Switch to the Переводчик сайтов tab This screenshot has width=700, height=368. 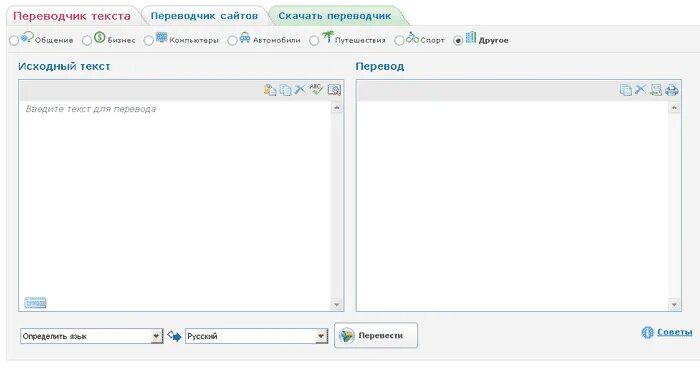click(x=204, y=16)
